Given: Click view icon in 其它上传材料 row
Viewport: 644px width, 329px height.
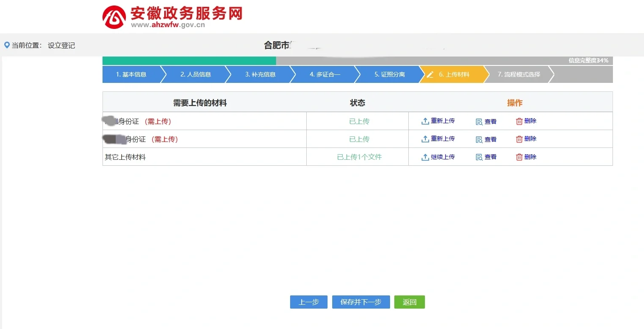Looking at the screenshot, I should [x=479, y=157].
